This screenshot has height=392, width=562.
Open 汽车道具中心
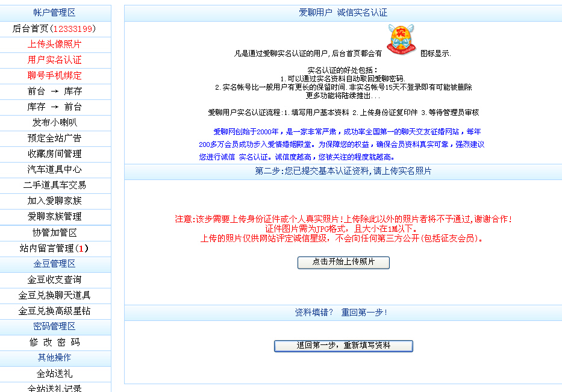(54, 170)
